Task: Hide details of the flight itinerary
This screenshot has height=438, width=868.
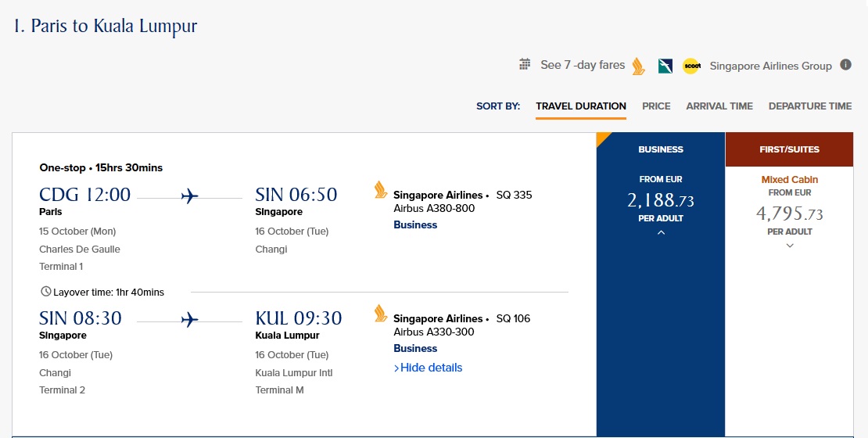Action: [429, 368]
